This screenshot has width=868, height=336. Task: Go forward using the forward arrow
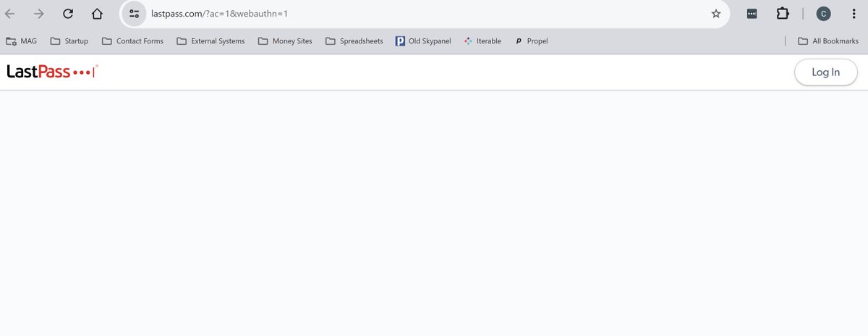(39, 14)
